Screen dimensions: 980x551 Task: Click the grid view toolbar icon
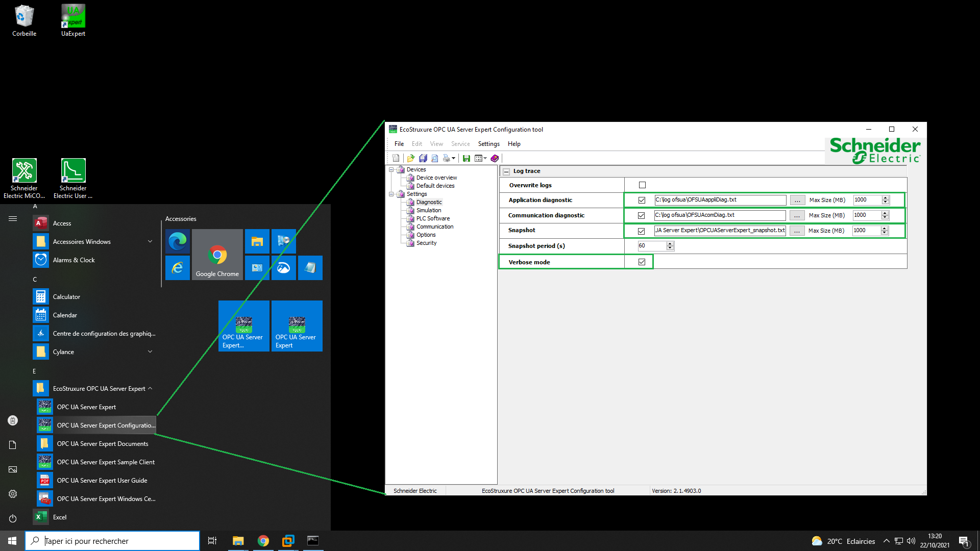(478, 158)
